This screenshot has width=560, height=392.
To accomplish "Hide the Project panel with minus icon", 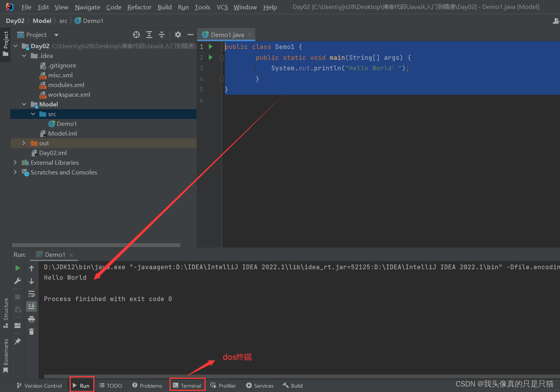I will point(190,35).
